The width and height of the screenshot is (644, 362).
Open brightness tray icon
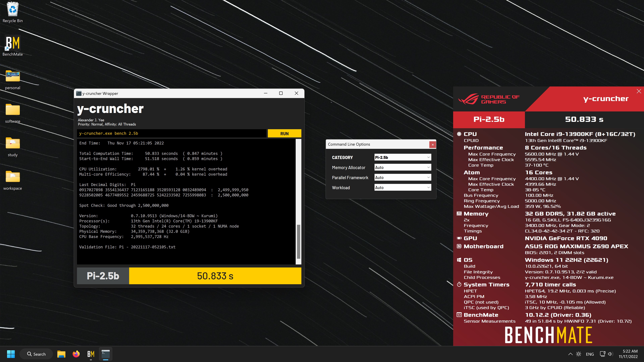[578, 354]
